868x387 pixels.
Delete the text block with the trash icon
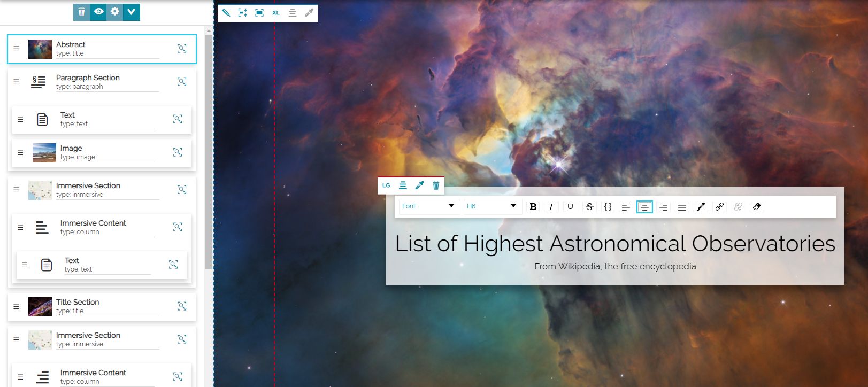(x=436, y=185)
